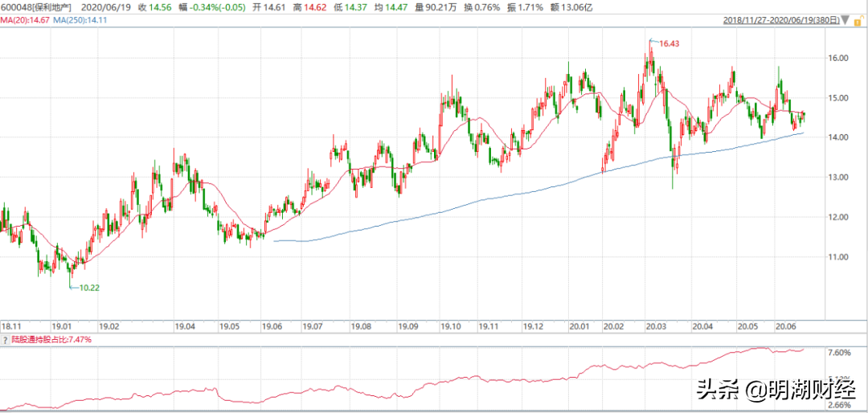This screenshot has height=413, width=868.
Task: Click the orange unlock padlock icon
Action: (859, 21)
